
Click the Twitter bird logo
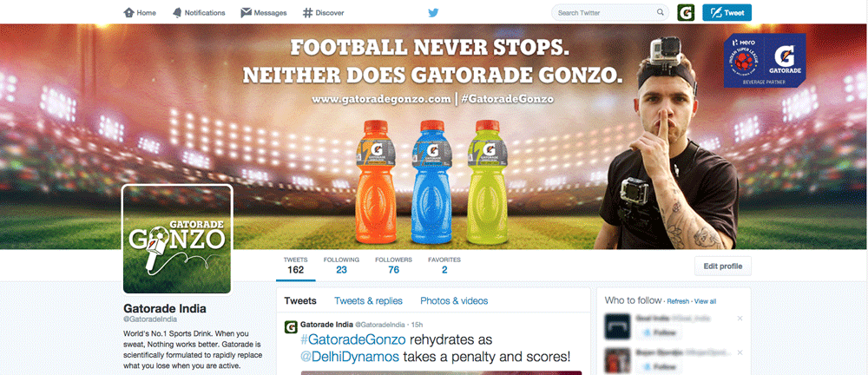[435, 13]
